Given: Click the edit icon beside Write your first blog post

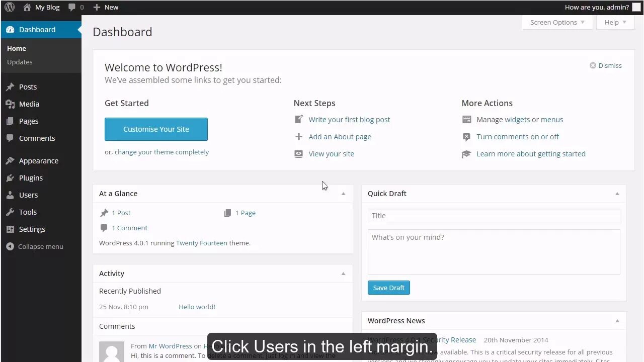Looking at the screenshot, I should [299, 120].
